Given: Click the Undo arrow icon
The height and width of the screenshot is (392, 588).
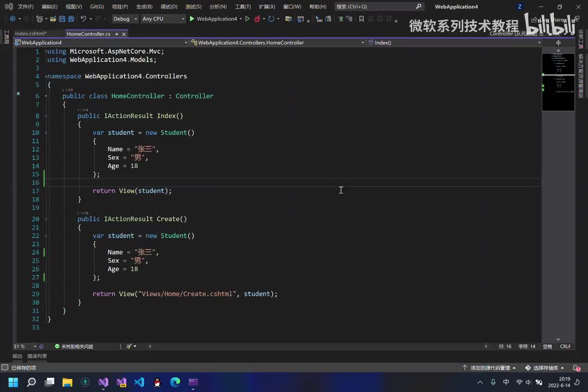Looking at the screenshot, I should (x=83, y=19).
